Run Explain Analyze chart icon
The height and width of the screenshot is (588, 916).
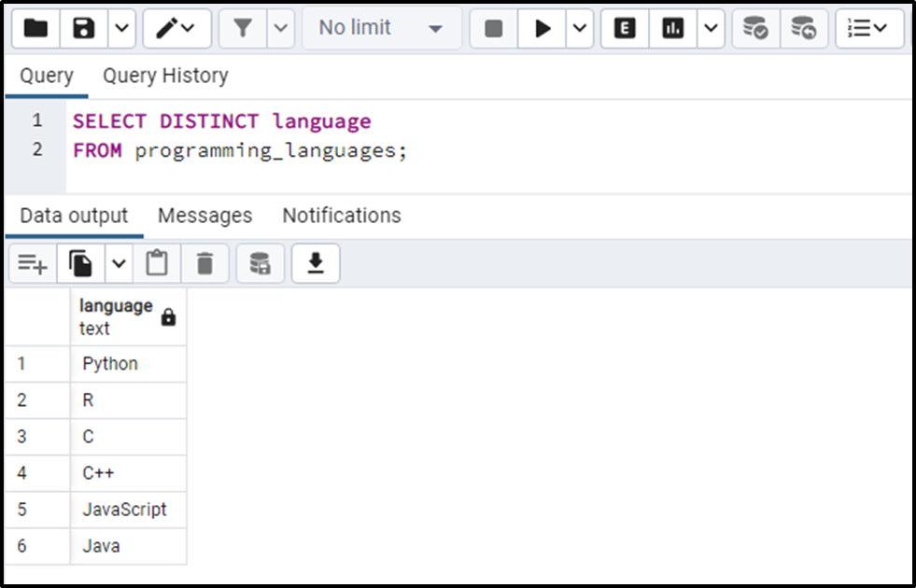[672, 28]
